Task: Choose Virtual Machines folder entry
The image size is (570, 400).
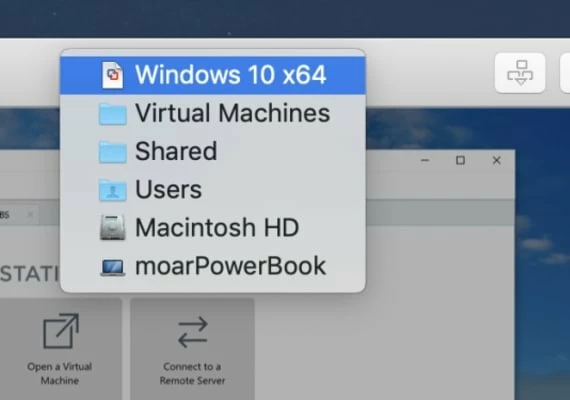Action: (x=213, y=113)
